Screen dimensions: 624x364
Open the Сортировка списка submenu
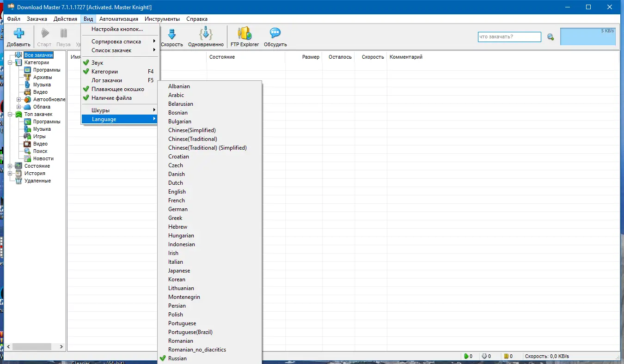point(120,42)
